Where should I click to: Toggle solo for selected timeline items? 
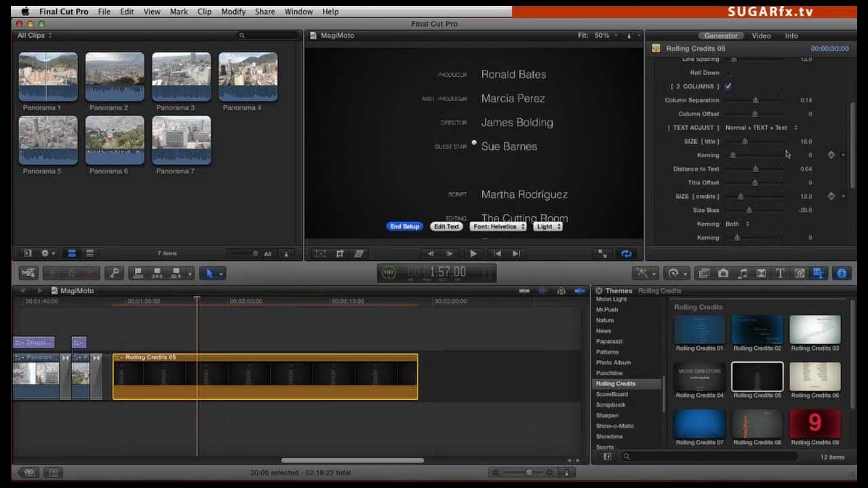click(561, 291)
